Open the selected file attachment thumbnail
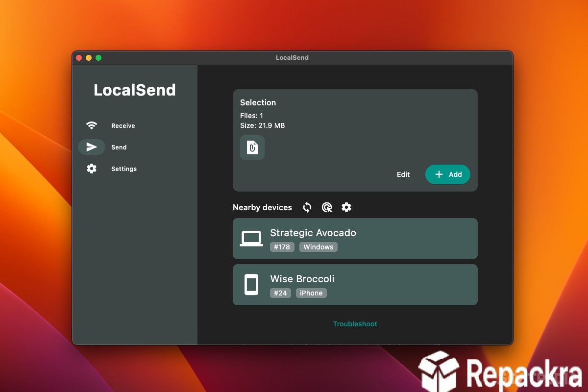588x392 pixels. [x=252, y=147]
